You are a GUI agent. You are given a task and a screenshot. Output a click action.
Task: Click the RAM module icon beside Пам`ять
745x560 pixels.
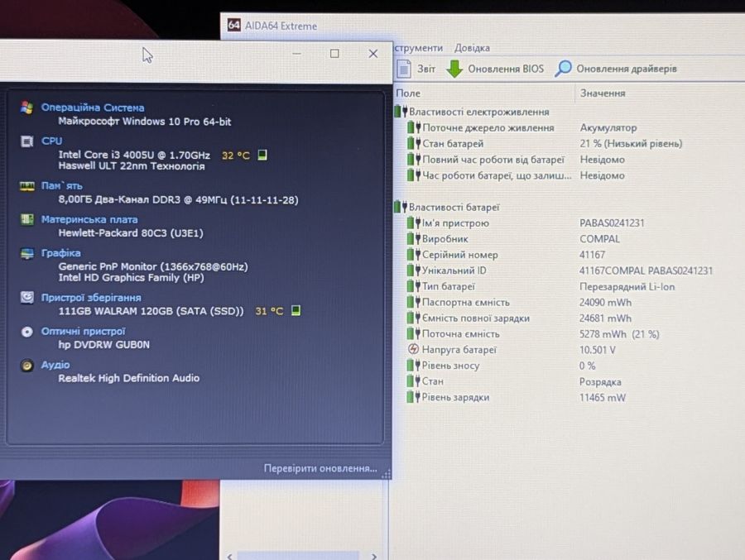point(27,186)
